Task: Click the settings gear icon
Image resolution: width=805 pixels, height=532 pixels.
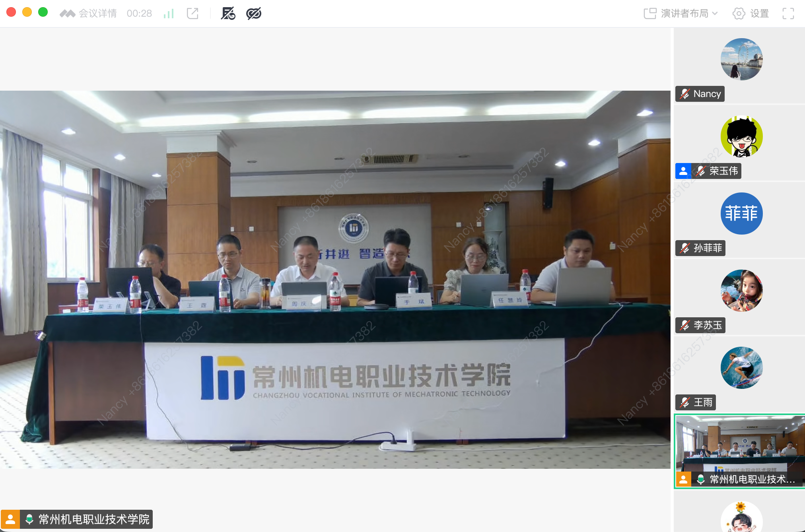Action: [x=739, y=14]
